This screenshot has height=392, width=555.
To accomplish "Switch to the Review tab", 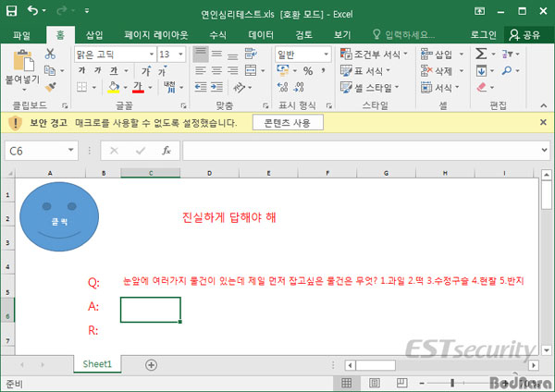I will click(x=303, y=35).
